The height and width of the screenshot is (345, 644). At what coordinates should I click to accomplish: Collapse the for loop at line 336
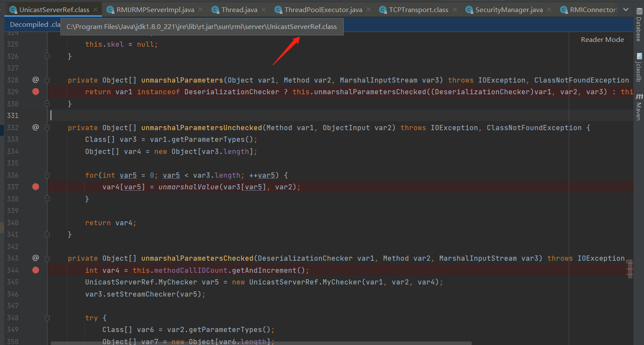pos(47,175)
